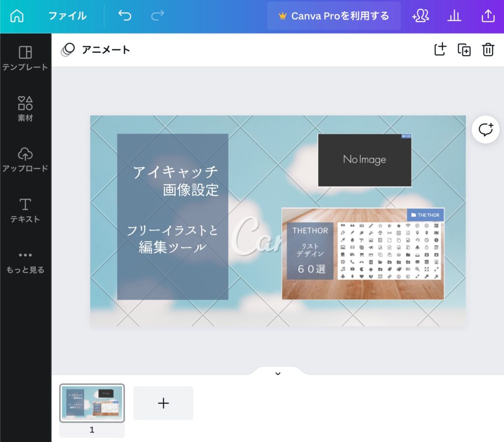
Task: Open もっと見る more options
Action: coord(26,262)
